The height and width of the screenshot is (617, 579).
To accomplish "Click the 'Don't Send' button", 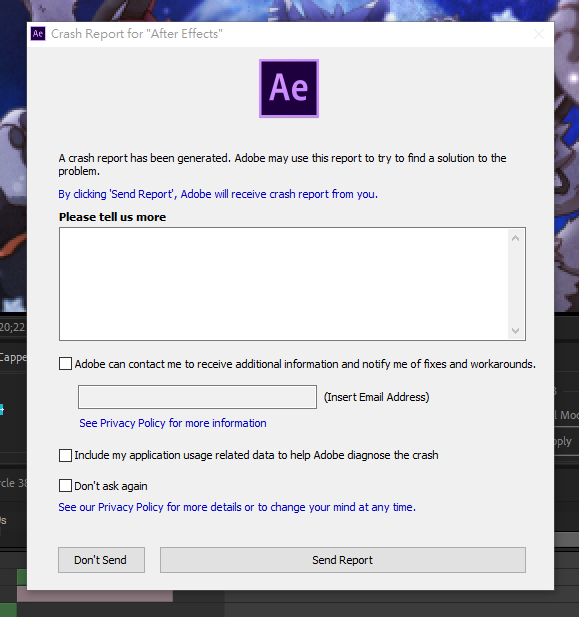I will pyautogui.click(x=101, y=560).
